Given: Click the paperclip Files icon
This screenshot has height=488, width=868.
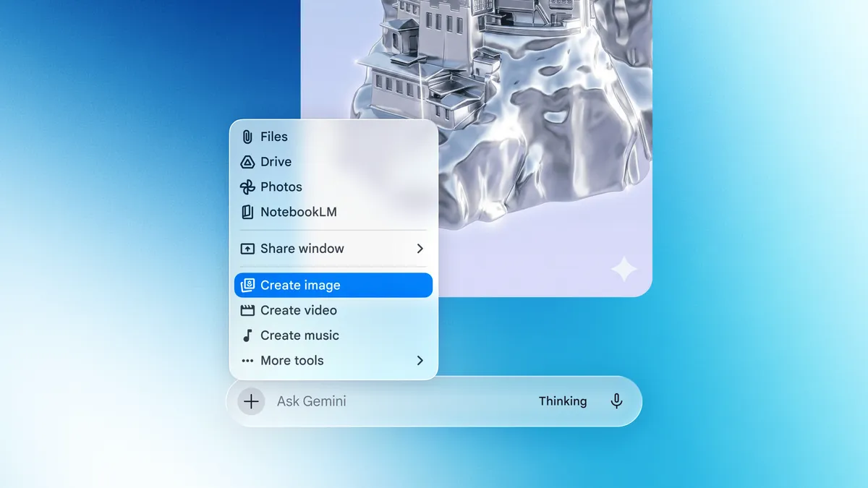Looking at the screenshot, I should click(x=247, y=137).
